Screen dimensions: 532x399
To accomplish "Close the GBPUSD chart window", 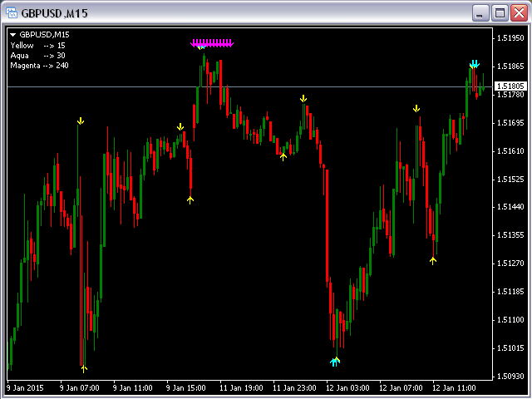I will [x=519, y=13].
